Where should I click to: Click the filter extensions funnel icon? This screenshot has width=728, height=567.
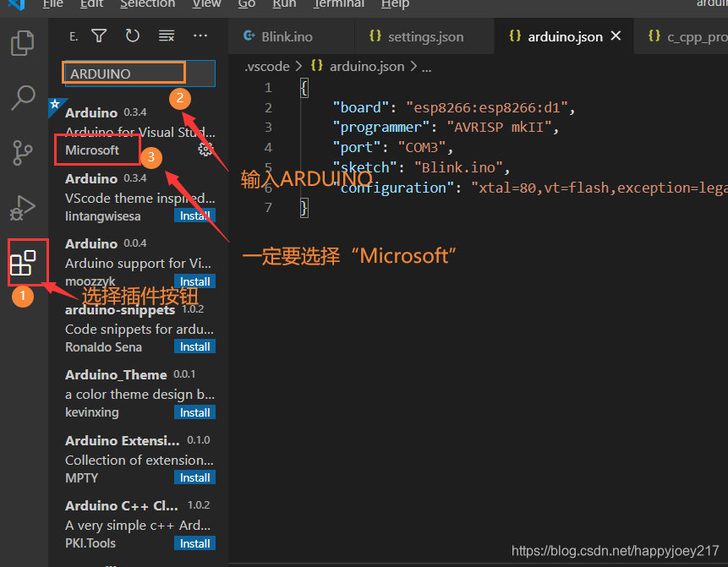99,35
